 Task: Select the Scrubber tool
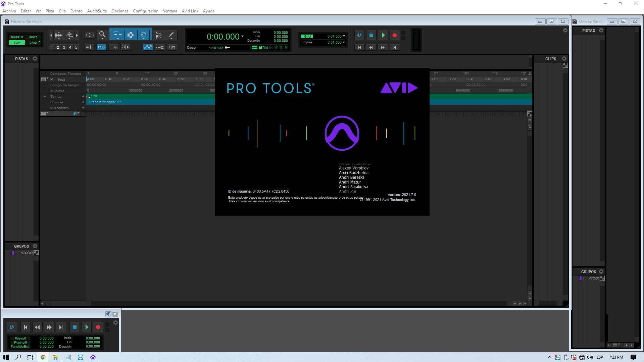pyautogui.click(x=158, y=35)
